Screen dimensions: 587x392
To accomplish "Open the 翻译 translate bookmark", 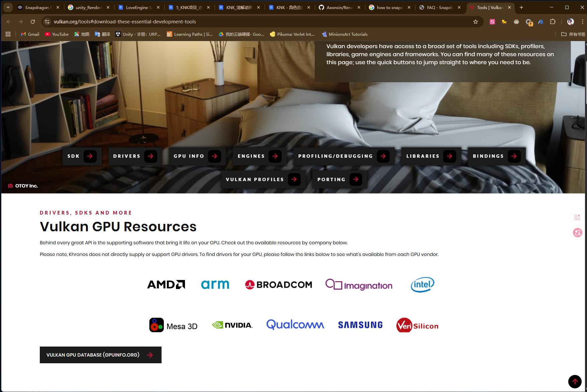I will pos(103,34).
